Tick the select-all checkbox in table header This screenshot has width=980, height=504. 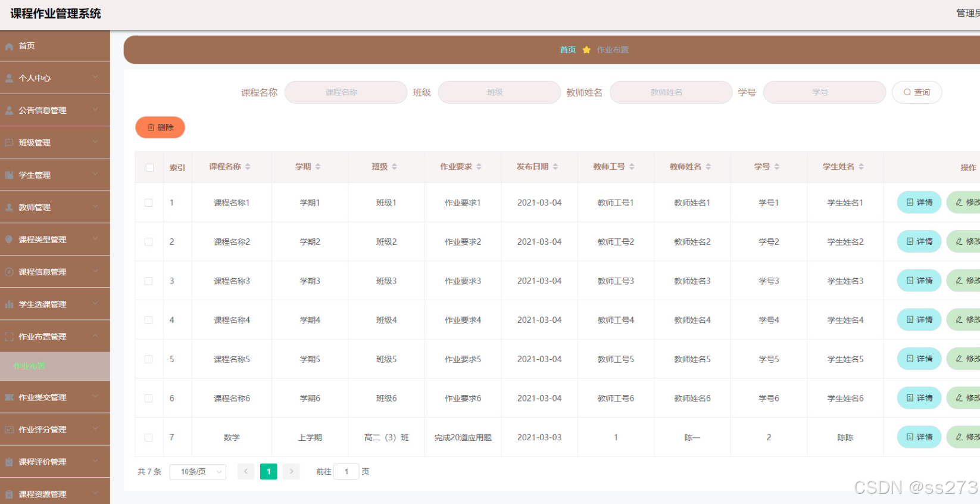(149, 167)
